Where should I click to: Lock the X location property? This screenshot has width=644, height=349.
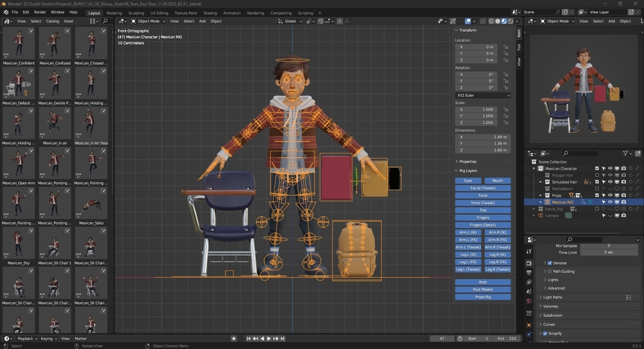pos(506,47)
